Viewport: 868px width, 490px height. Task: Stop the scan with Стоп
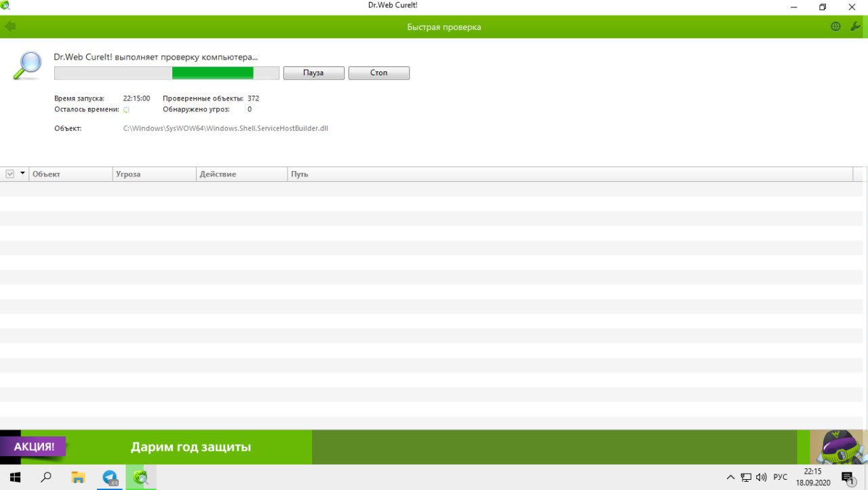(379, 73)
